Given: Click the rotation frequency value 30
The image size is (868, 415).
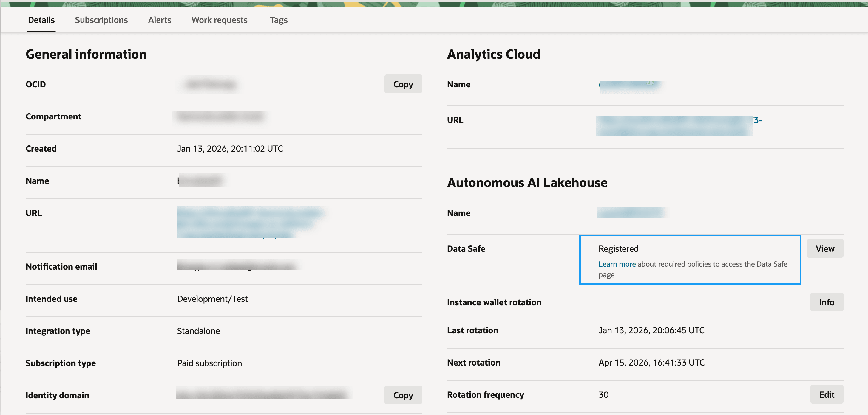Looking at the screenshot, I should point(603,394).
